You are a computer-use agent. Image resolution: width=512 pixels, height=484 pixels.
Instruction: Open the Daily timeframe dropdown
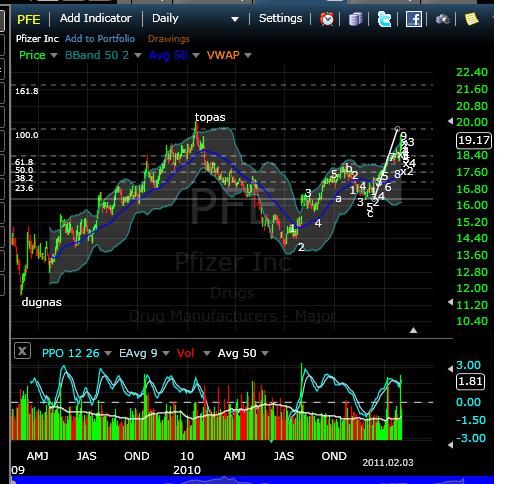(165, 18)
